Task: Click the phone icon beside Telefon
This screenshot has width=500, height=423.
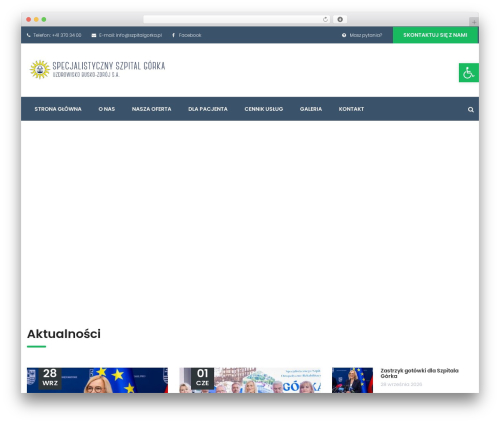Action: [29, 35]
